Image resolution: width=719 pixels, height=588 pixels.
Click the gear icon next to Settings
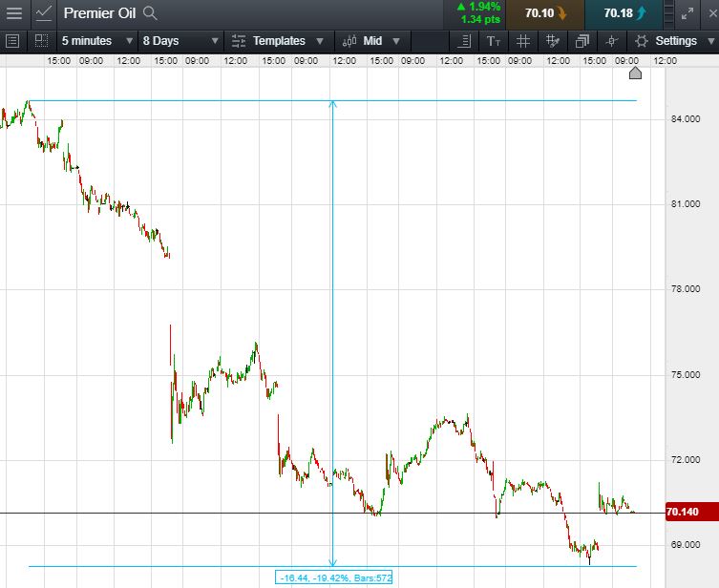click(641, 41)
